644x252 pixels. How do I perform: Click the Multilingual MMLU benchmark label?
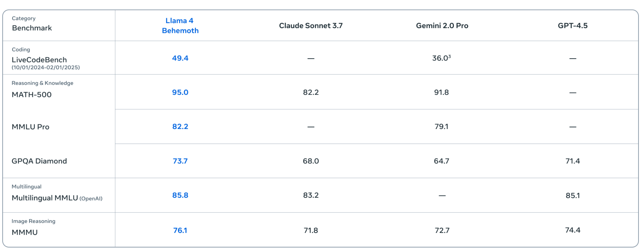pos(45,198)
